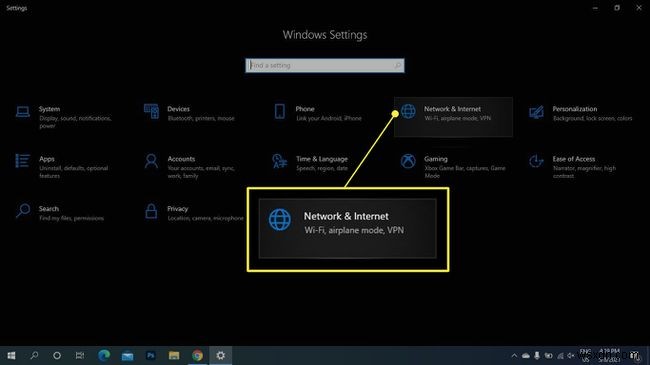Viewport: 650px width, 365px height.
Task: Switch input language ENG indicator
Action: pos(585,355)
